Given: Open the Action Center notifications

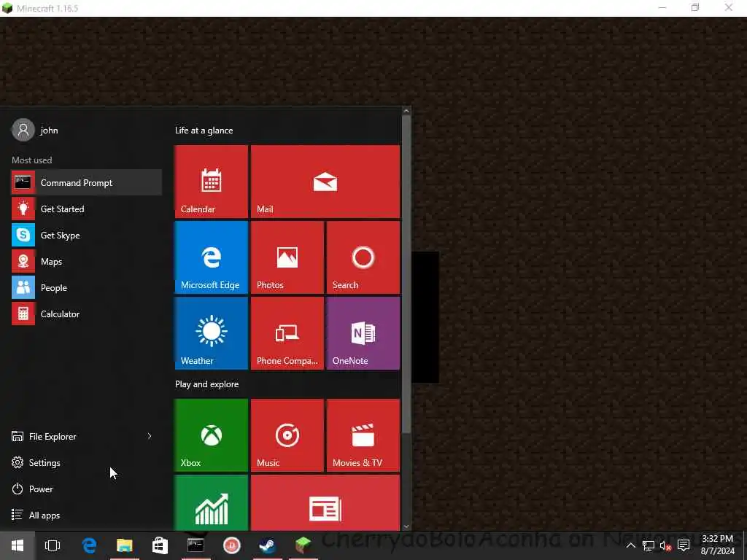Looking at the screenshot, I should click(684, 545).
